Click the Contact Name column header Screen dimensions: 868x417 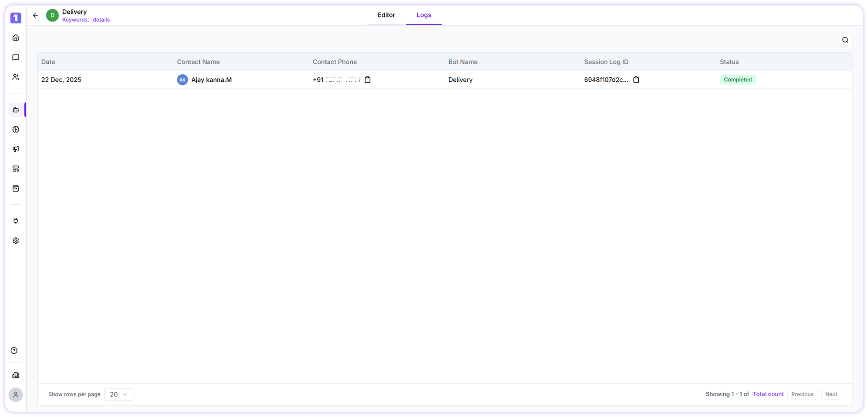coord(198,62)
